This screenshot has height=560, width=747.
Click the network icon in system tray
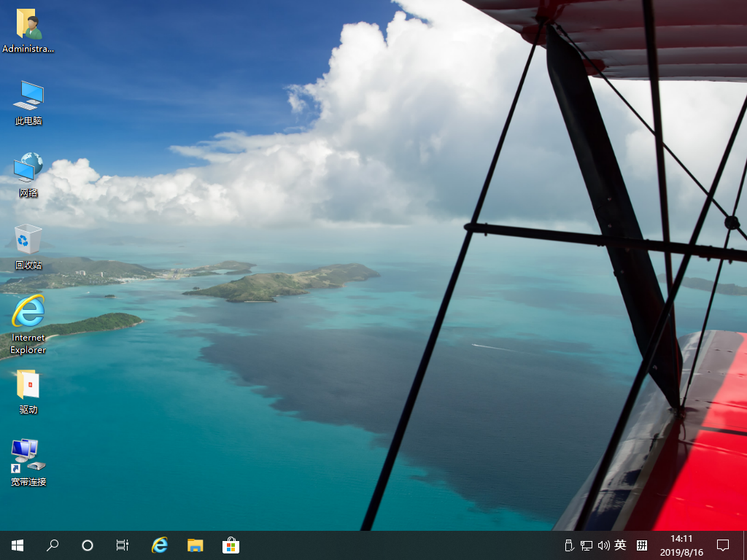click(x=586, y=545)
